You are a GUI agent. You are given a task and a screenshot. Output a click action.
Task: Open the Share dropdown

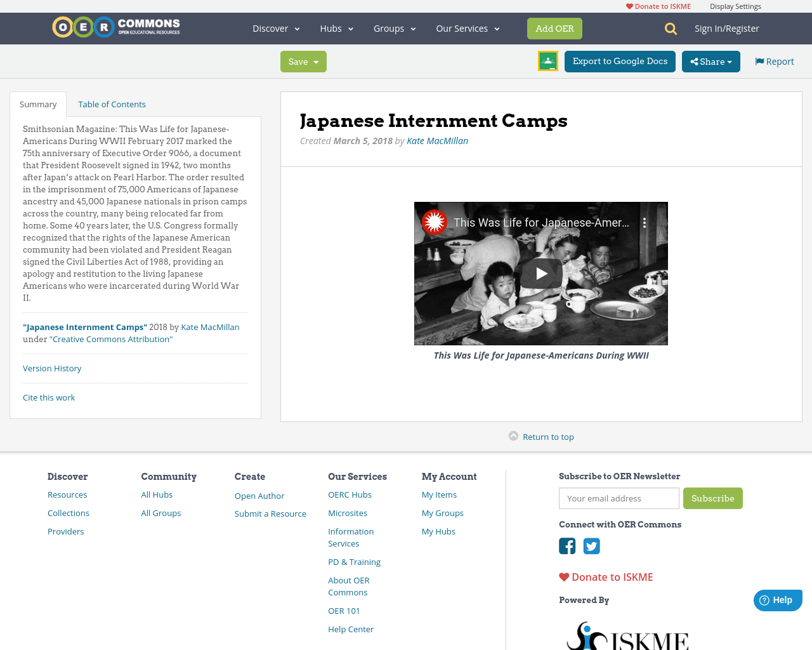(x=710, y=61)
